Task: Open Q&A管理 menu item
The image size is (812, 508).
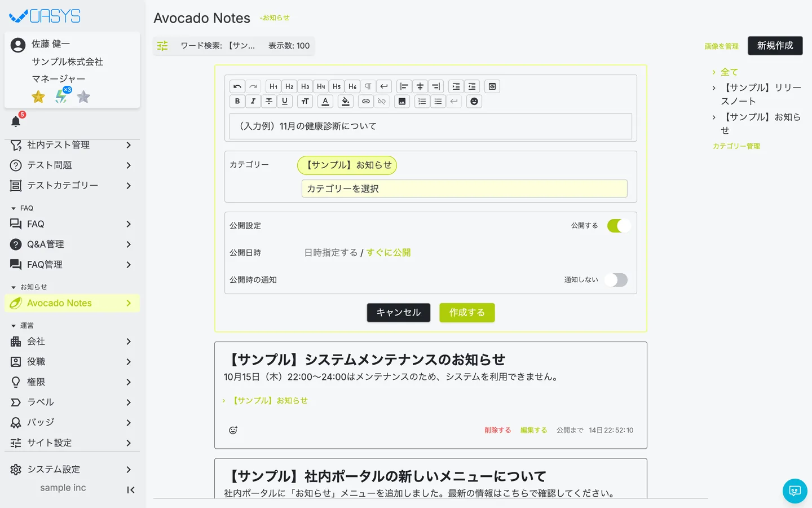Action: pyautogui.click(x=72, y=244)
